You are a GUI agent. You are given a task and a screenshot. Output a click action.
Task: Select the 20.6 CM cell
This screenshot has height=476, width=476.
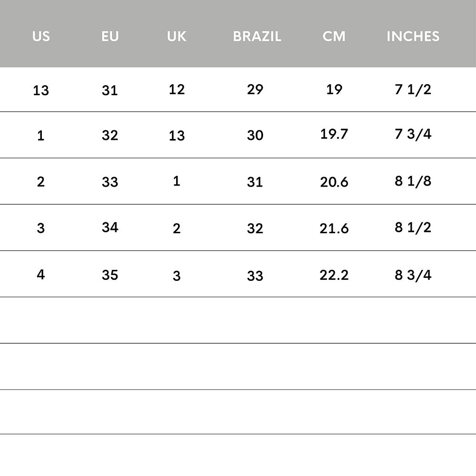[334, 182]
